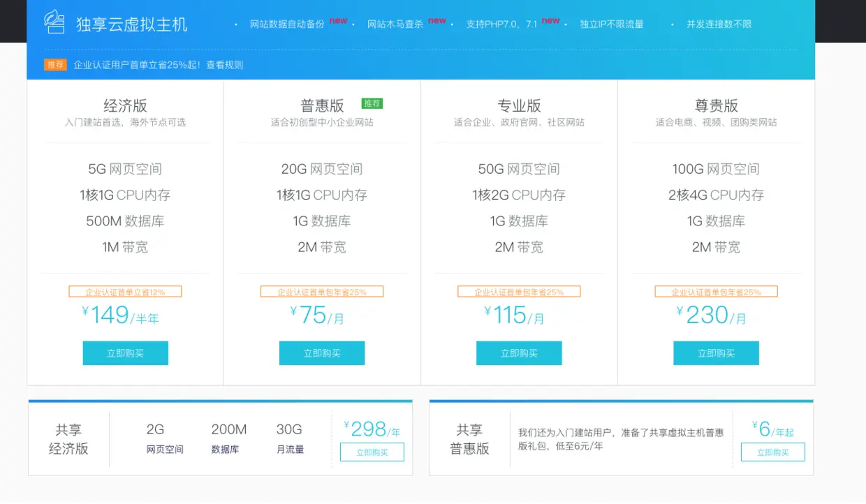Click the 并发连接数不限 feature text
Viewport: 866px width, 504px height.
[x=719, y=24]
